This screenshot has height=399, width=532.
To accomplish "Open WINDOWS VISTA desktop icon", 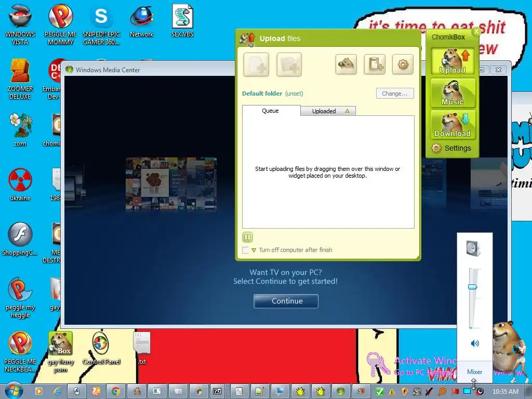I will (20, 24).
